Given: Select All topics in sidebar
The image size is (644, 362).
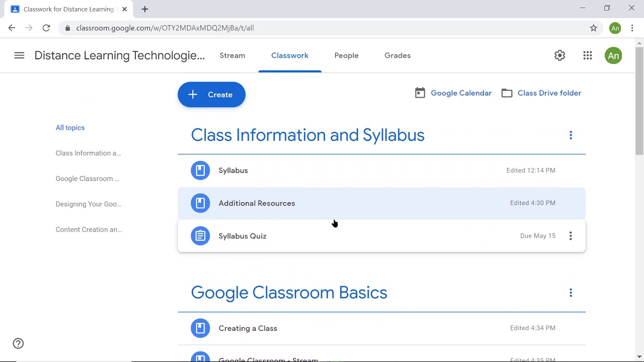Looking at the screenshot, I should click(70, 128).
